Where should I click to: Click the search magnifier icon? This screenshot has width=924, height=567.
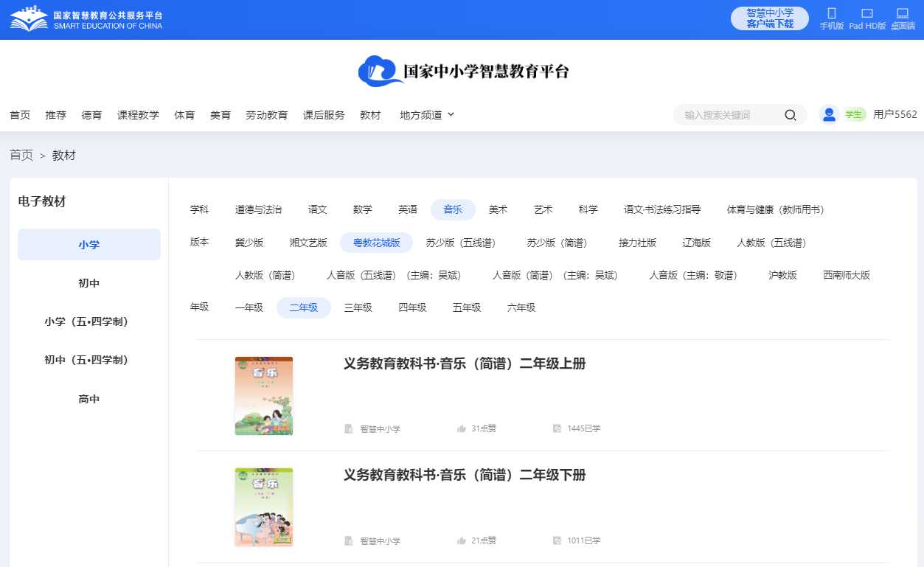(x=791, y=115)
